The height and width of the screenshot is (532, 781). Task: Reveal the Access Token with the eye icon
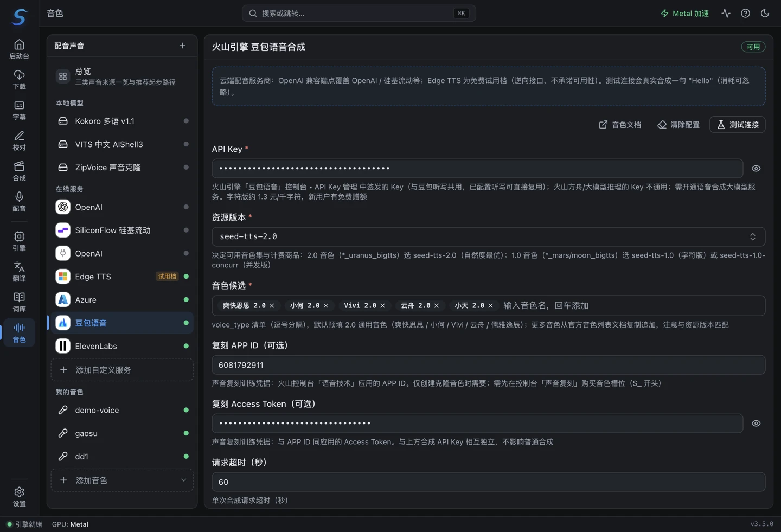pos(756,424)
